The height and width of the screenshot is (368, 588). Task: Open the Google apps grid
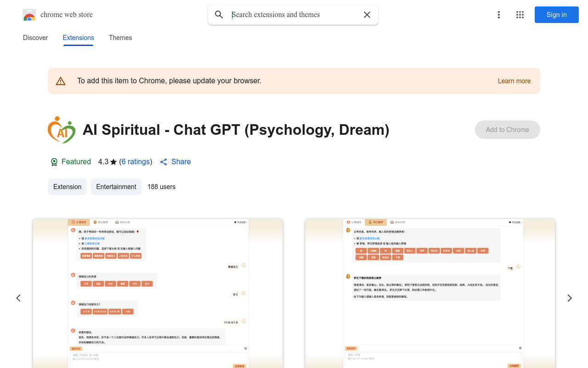click(520, 15)
